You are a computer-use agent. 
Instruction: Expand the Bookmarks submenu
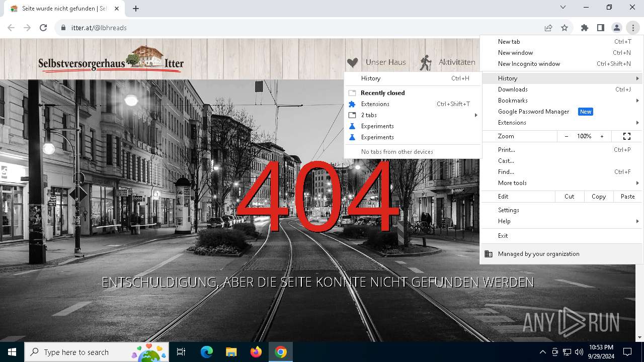click(x=561, y=101)
